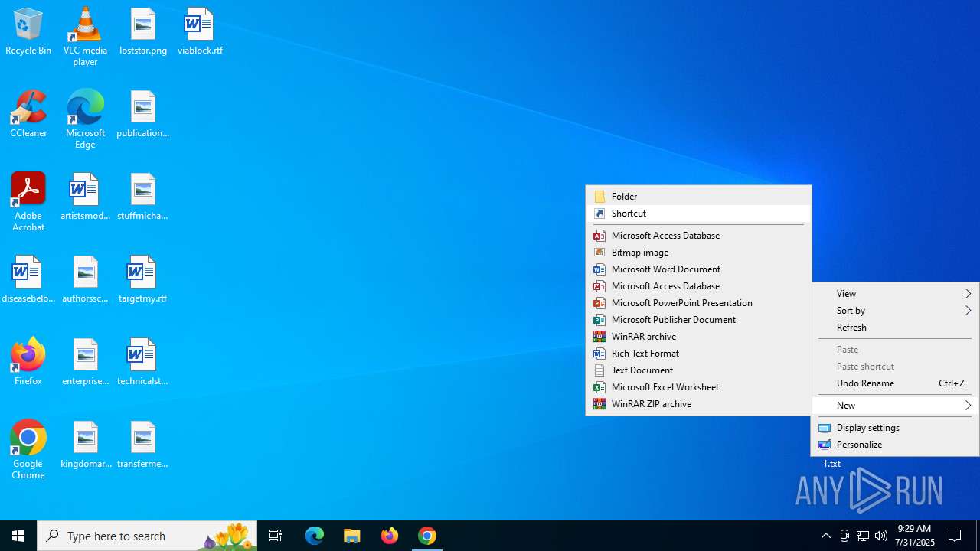
Task: Select the stuffmicha... image file icon
Action: coord(143,197)
